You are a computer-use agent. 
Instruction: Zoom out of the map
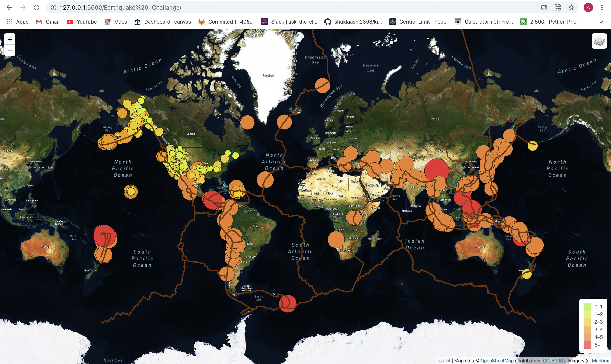click(10, 51)
